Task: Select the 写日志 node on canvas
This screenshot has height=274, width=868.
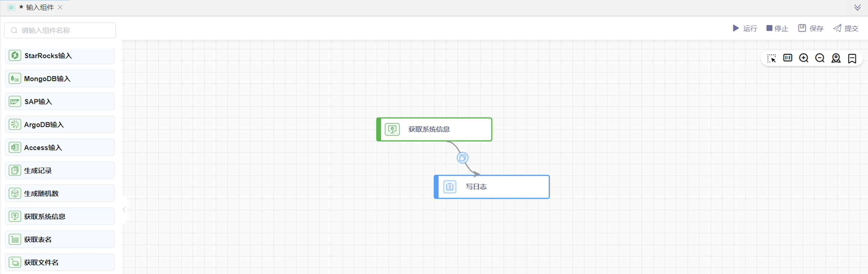Action: [x=492, y=187]
